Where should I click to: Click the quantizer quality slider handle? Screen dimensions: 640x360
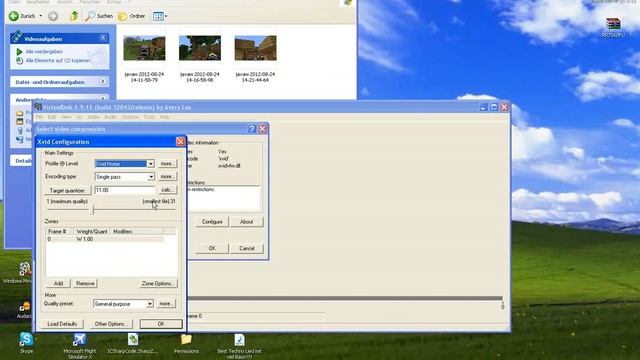click(93, 209)
